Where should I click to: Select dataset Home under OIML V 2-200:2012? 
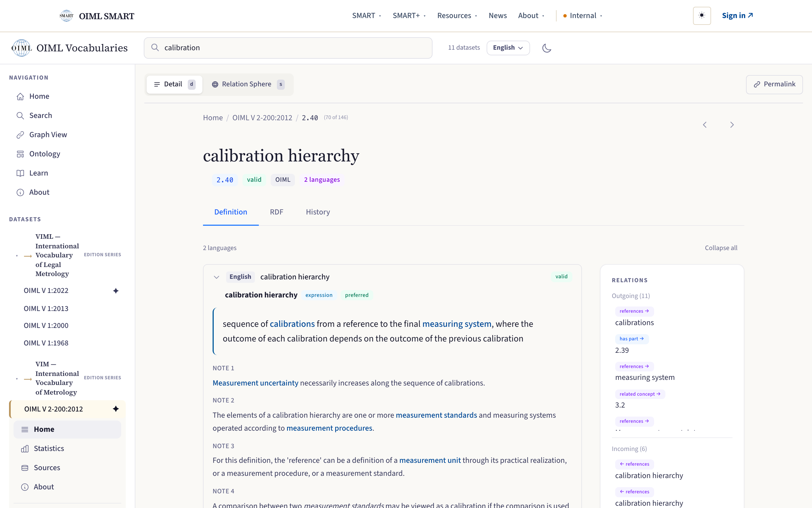click(67, 429)
